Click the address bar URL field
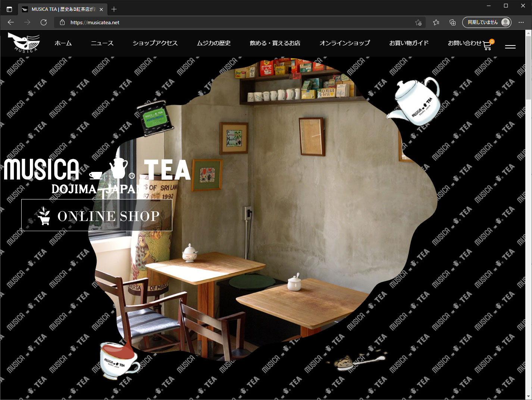The width and height of the screenshot is (532, 400). (x=239, y=22)
